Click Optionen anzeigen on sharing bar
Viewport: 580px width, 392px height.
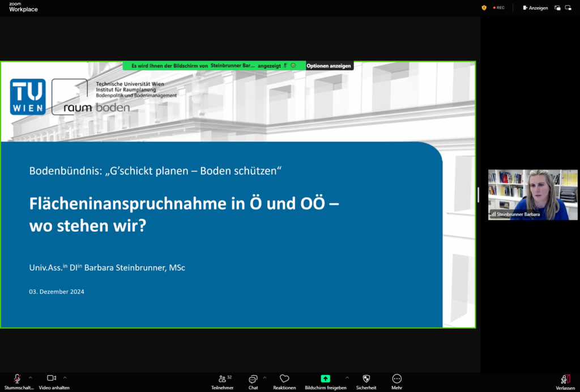click(x=329, y=66)
